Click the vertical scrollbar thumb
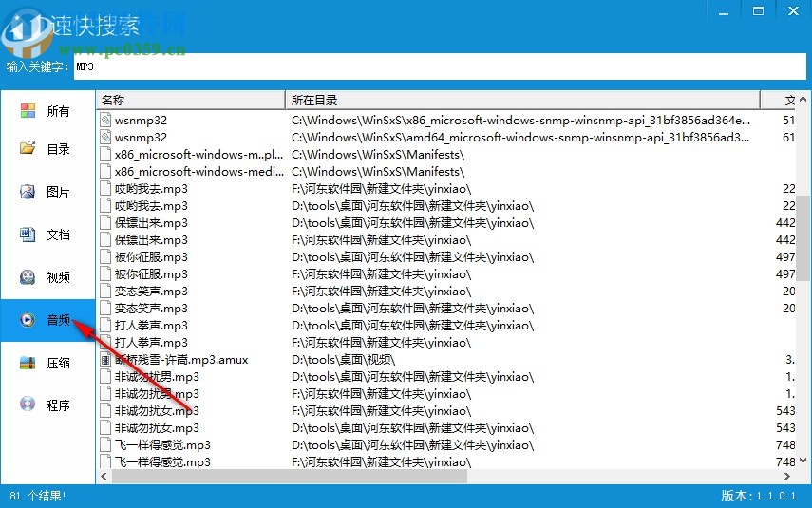Image resolution: width=812 pixels, height=508 pixels. [803, 238]
